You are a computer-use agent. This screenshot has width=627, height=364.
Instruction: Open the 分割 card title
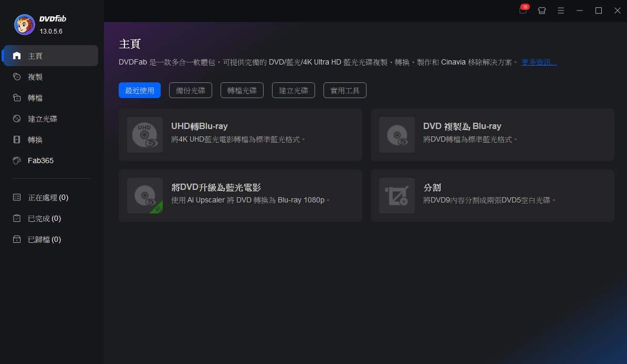point(432,187)
